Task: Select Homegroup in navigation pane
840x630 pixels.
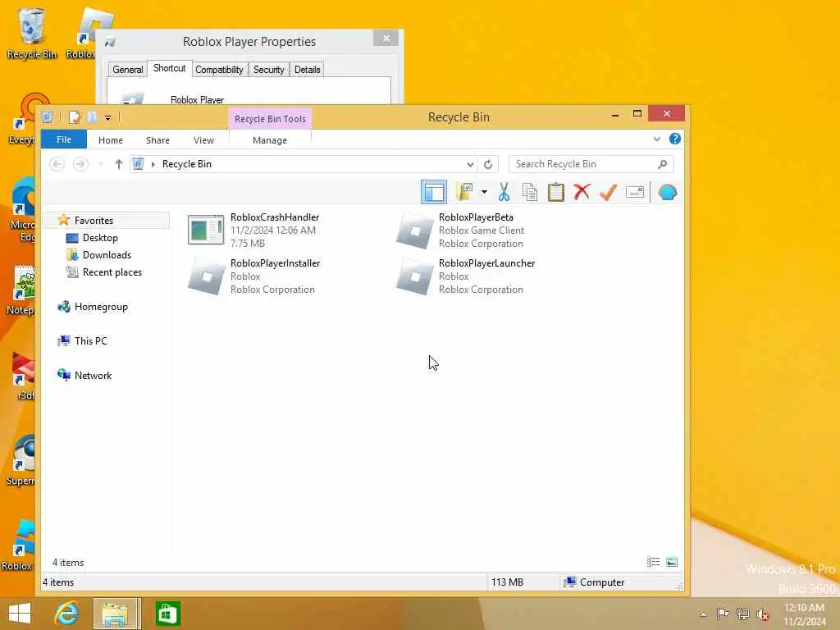Action: [101, 307]
